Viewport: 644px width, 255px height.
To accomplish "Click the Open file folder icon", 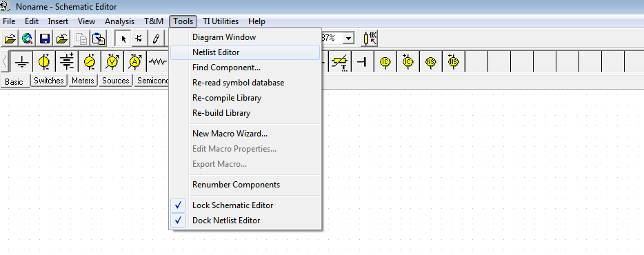I will point(10,39).
